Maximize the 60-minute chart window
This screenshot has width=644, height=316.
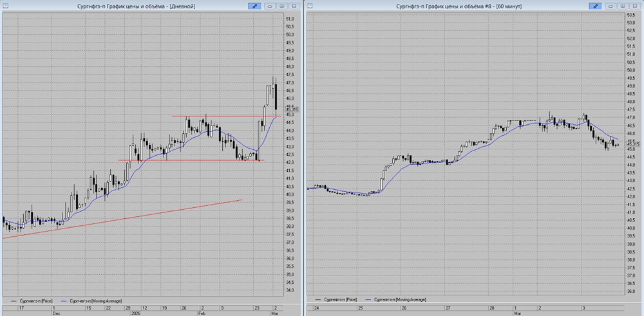(x=623, y=6)
